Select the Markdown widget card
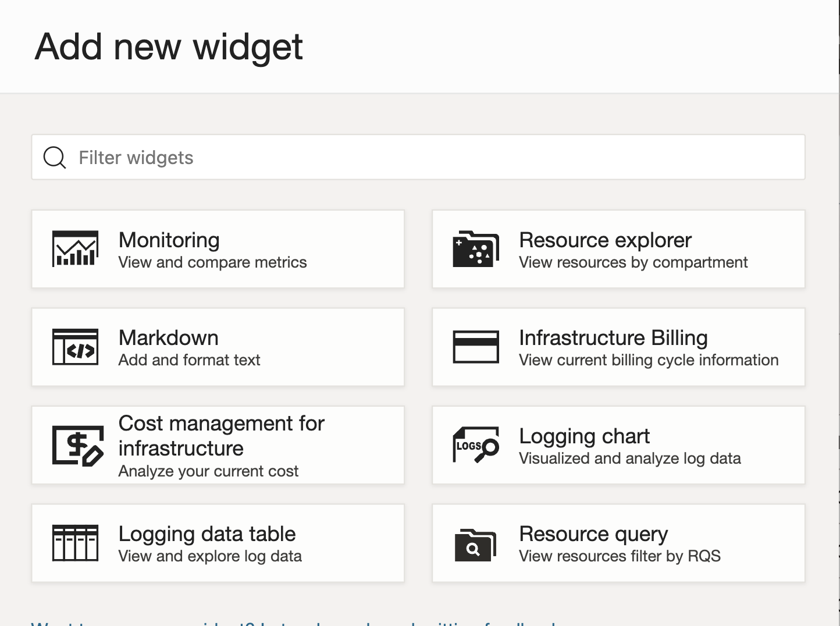 click(218, 347)
